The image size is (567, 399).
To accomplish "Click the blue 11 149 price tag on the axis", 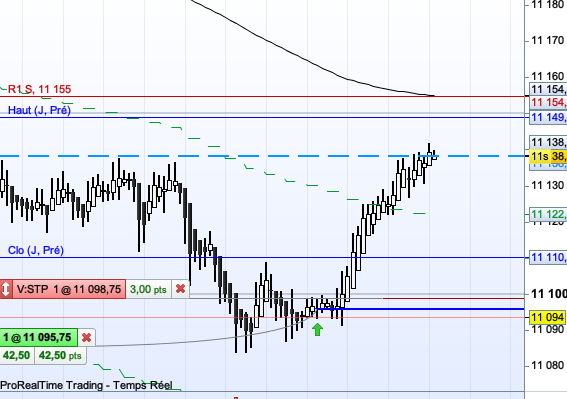I will [548, 117].
